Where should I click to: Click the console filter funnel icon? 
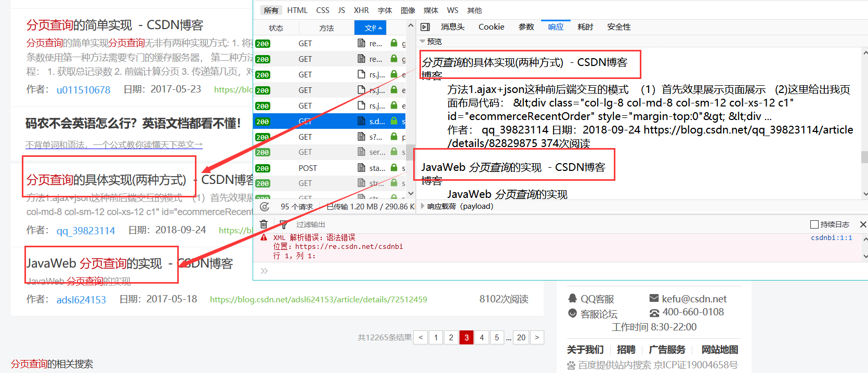pos(284,224)
